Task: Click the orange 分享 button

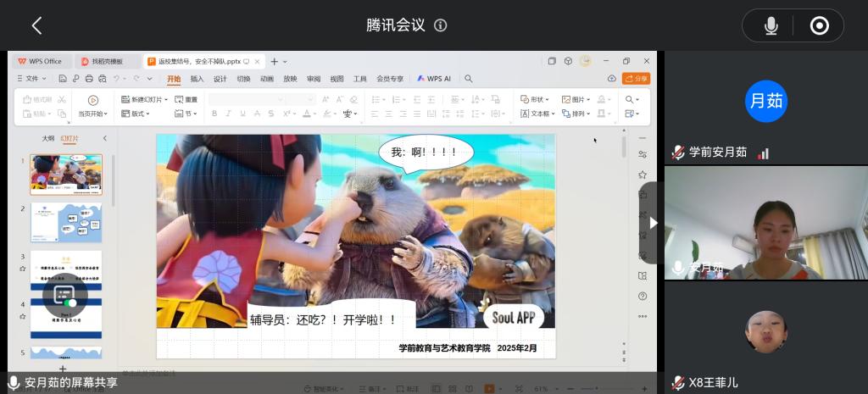Action: [x=636, y=79]
